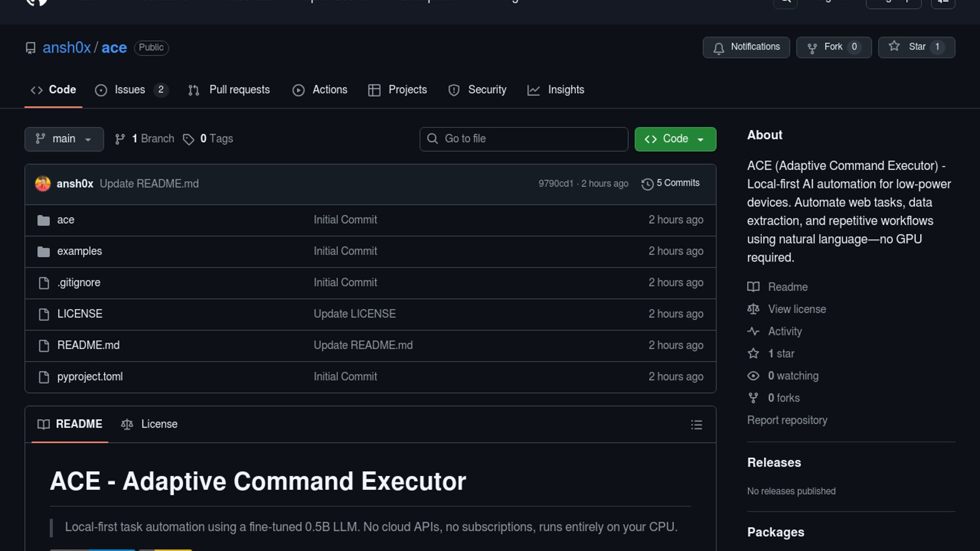Open the Activity pulse link
The image size is (980, 551).
tap(785, 332)
